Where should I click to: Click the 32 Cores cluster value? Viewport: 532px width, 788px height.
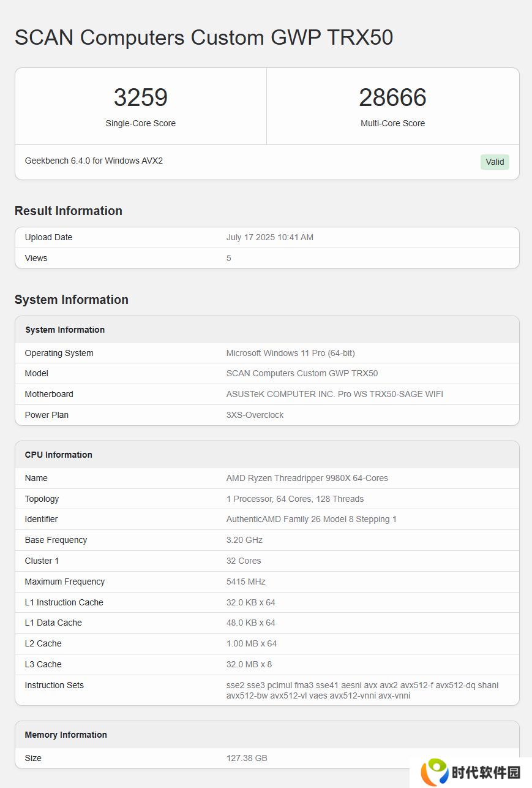(244, 561)
